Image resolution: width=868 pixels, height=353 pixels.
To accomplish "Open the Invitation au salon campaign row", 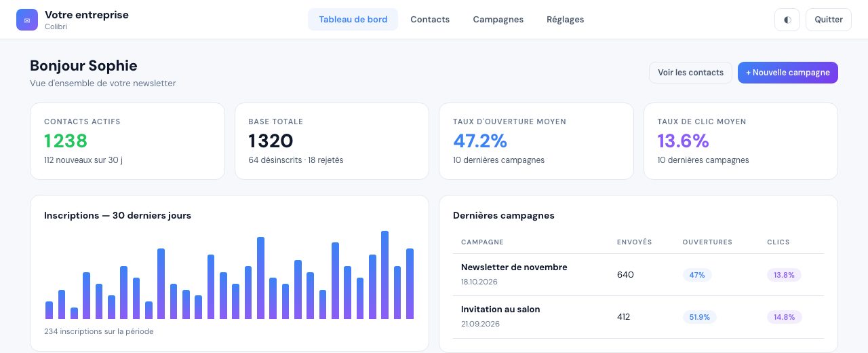I will point(639,317).
